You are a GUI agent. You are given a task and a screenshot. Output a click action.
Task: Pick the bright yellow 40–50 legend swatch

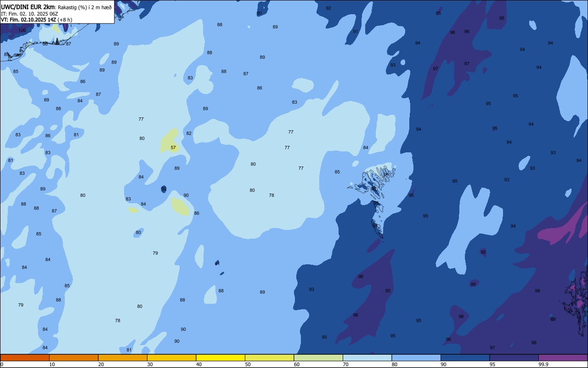[x=220, y=357]
